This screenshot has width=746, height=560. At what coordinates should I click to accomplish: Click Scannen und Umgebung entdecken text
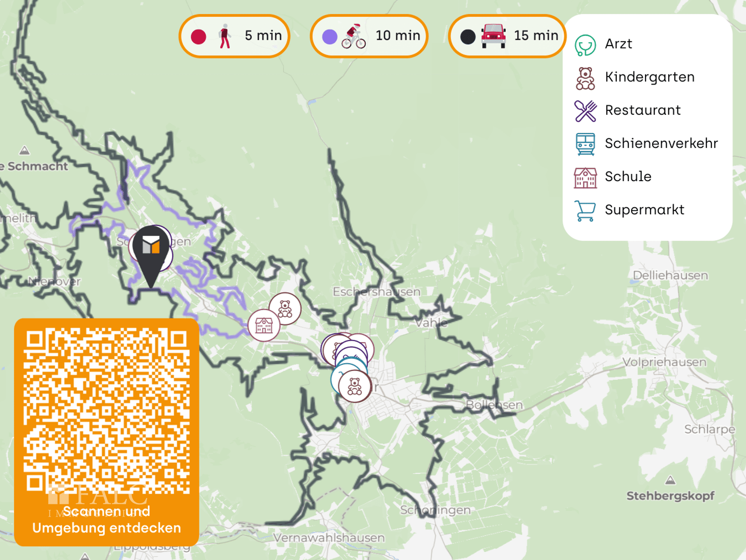[x=107, y=520]
